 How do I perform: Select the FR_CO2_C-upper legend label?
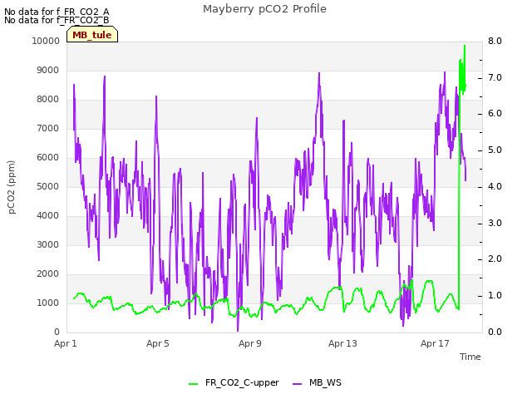(242, 382)
